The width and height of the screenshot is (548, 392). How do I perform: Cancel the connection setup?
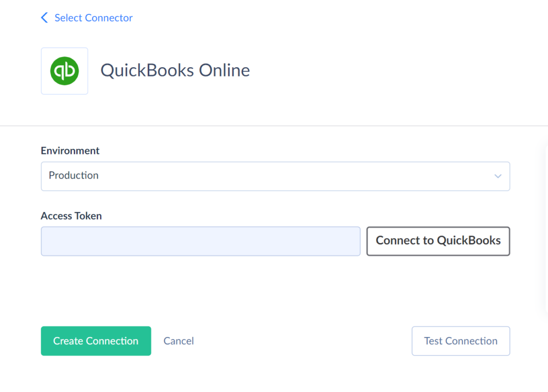pyautogui.click(x=179, y=341)
